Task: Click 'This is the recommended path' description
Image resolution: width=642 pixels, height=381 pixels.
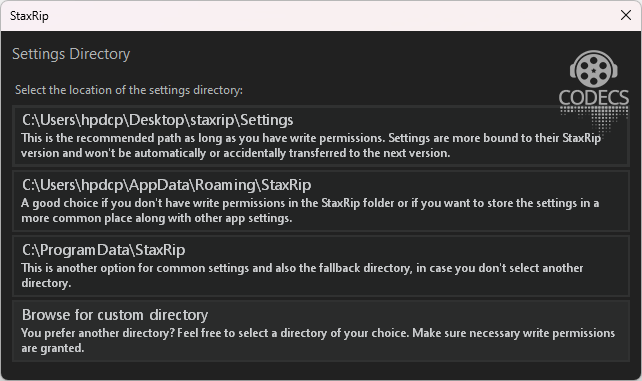Action: (311, 138)
